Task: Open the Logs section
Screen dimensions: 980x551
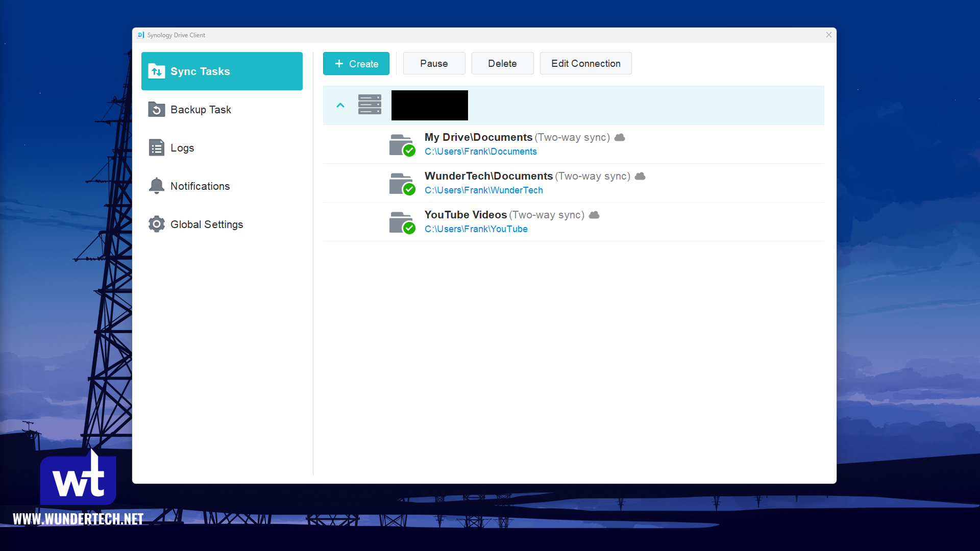Action: [x=222, y=148]
